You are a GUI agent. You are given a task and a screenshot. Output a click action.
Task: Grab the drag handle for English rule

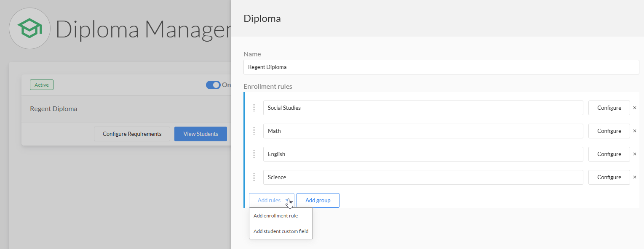(254, 154)
